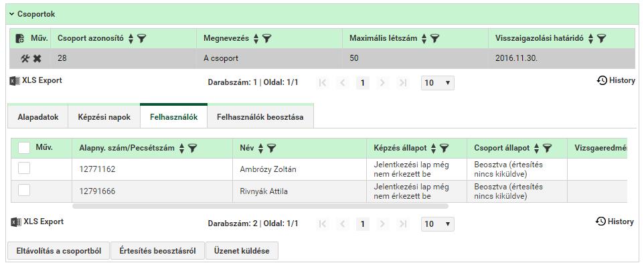Tick the checkbox for Ambrózy Zoltán
The height and width of the screenshot is (269, 644).
pyautogui.click(x=24, y=168)
